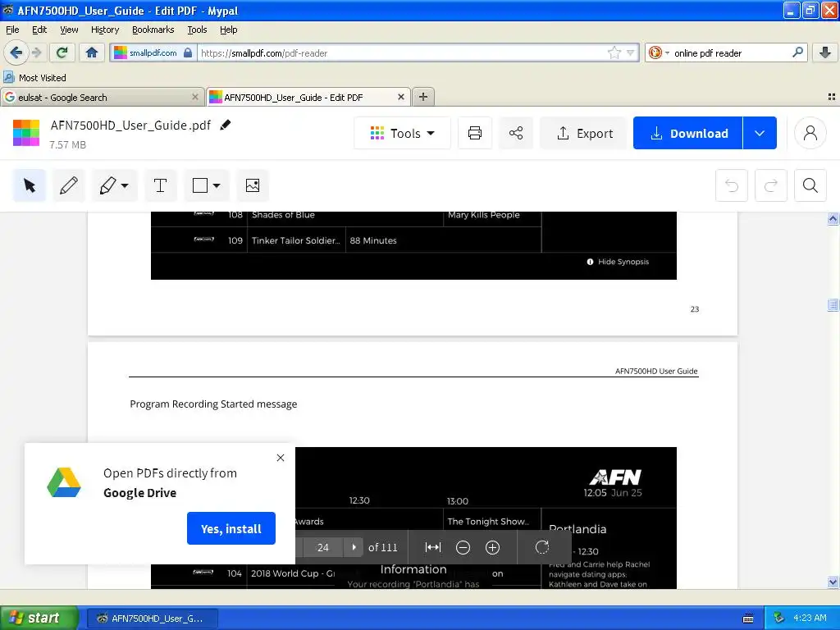The height and width of the screenshot is (630, 840).
Task: Open the History menu
Action: coord(105,30)
